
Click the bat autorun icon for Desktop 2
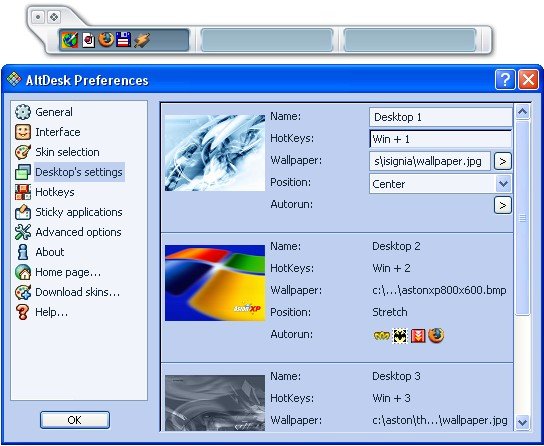point(400,336)
